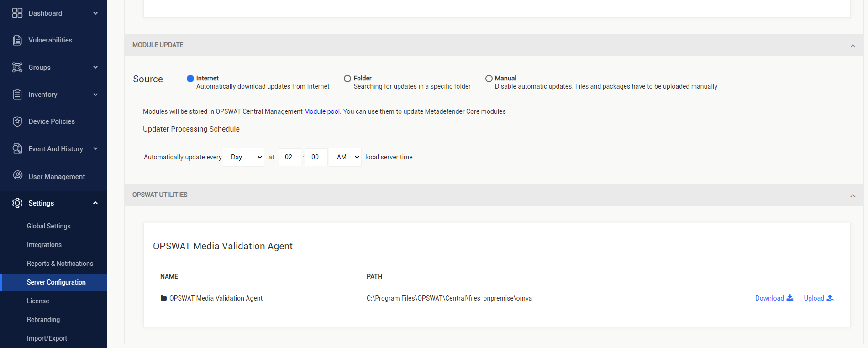868x348 pixels.
Task: Click the hour input field showing 02
Action: coord(290,157)
